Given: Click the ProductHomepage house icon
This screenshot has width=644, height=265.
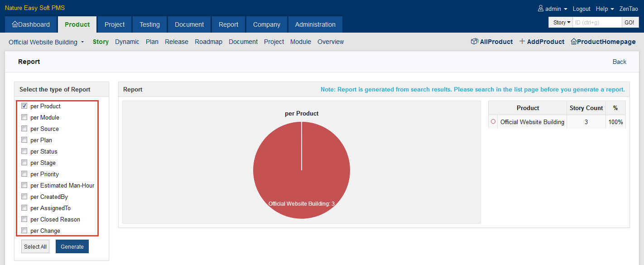Looking at the screenshot, I should coord(574,42).
